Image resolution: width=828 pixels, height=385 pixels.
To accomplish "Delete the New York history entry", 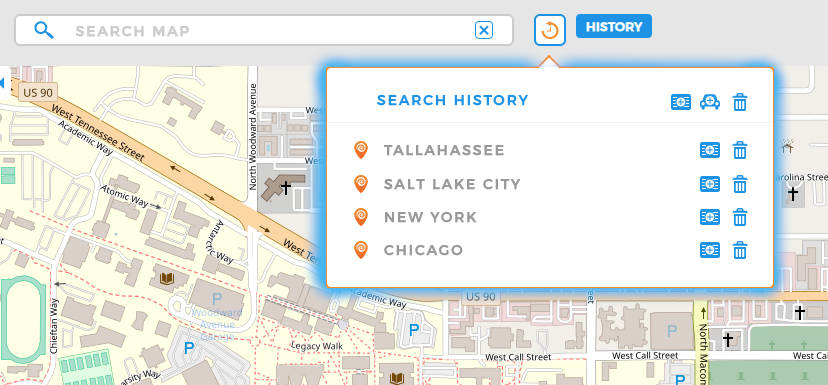I will click(740, 217).
